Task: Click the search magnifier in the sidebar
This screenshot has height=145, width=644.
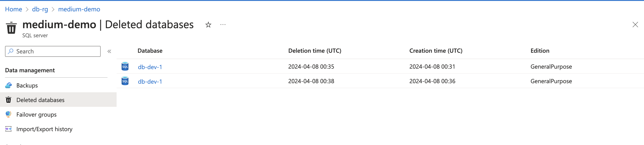Action: [x=10, y=51]
